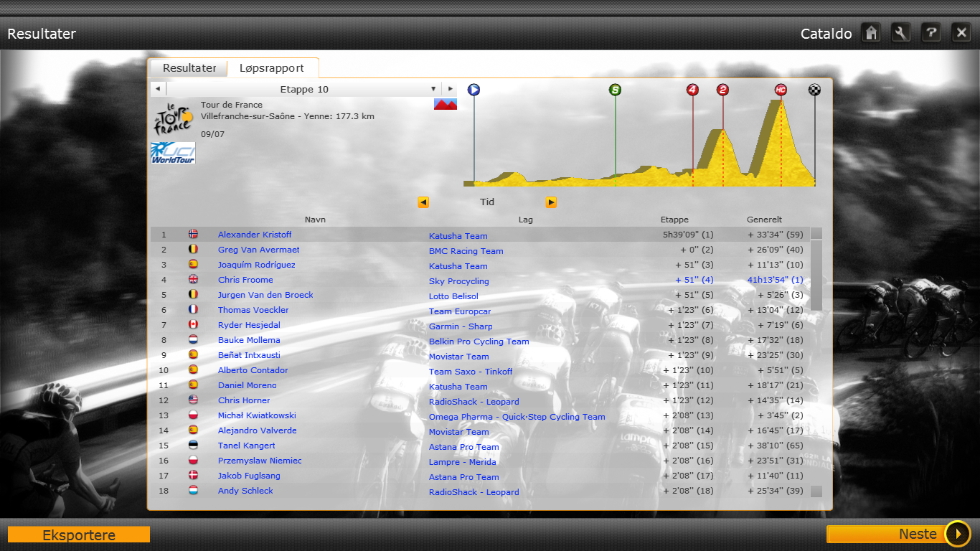Click the home icon in top bar
Image resolution: width=980 pixels, height=551 pixels.
tap(871, 33)
